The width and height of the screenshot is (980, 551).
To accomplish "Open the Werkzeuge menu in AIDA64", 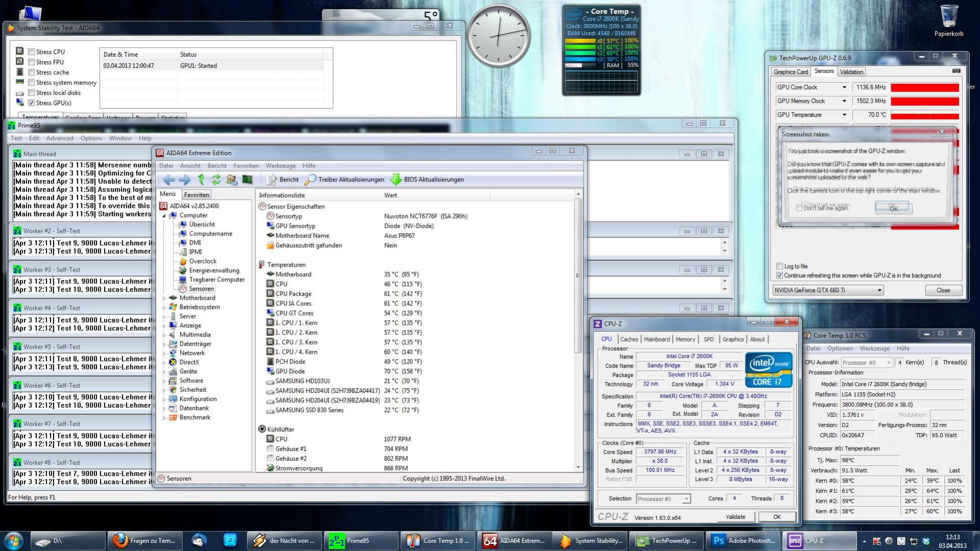I will [x=280, y=166].
